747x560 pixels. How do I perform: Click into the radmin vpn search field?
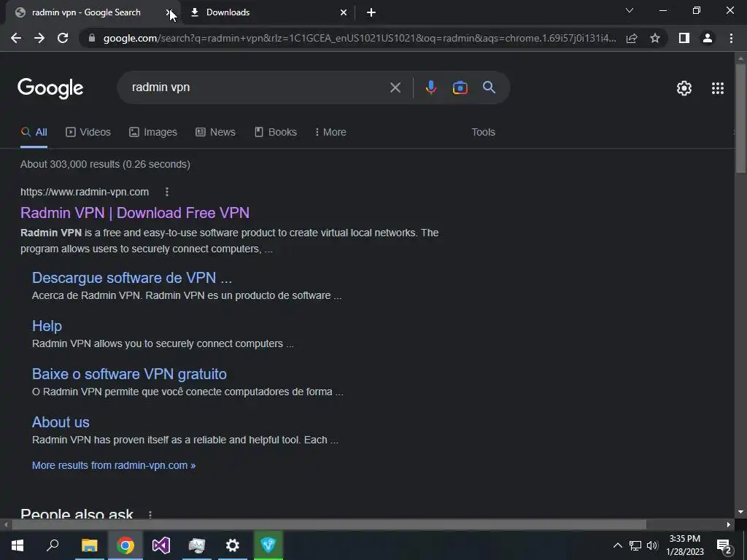point(258,87)
